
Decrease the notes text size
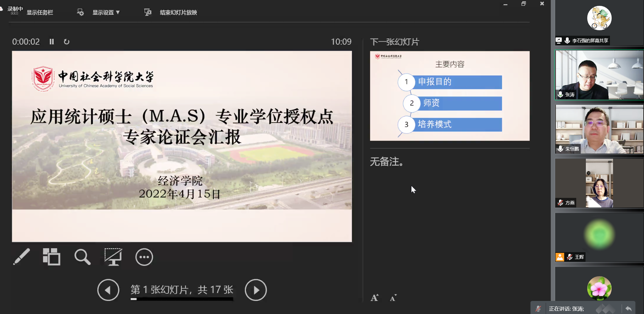click(393, 298)
